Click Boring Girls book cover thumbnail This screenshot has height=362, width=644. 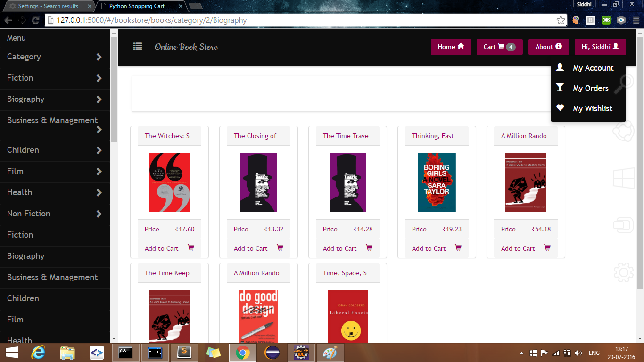point(437,182)
